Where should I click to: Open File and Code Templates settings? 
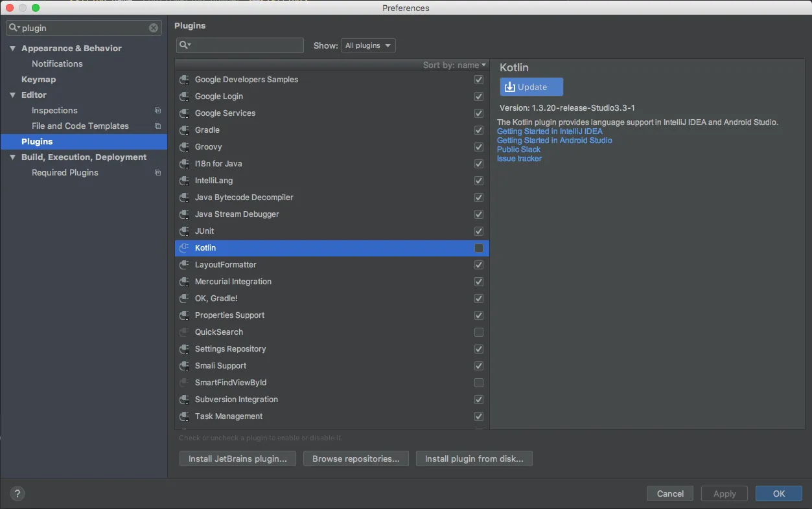point(80,126)
